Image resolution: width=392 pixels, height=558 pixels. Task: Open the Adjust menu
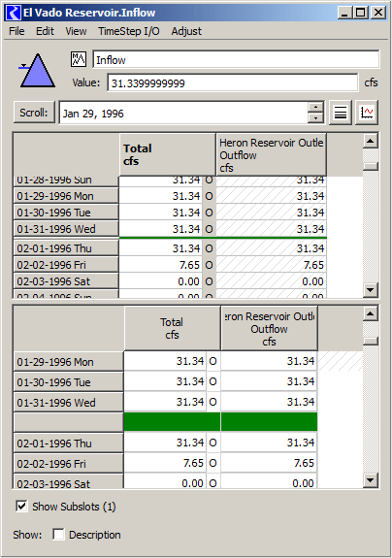pyautogui.click(x=186, y=31)
